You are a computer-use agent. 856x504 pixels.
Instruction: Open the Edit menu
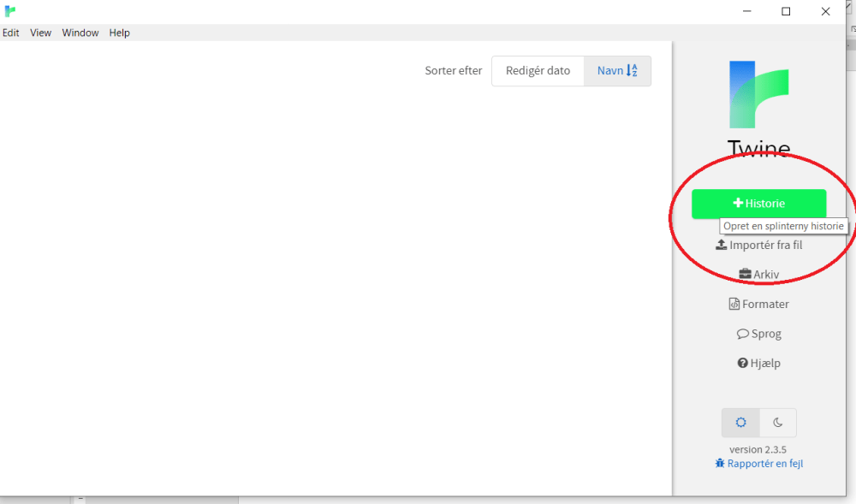click(x=11, y=33)
